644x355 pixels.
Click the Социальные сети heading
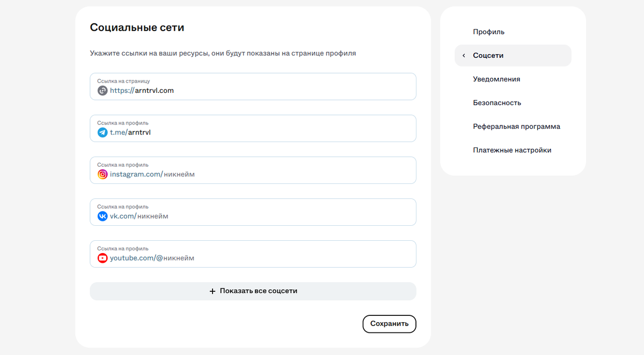(137, 27)
